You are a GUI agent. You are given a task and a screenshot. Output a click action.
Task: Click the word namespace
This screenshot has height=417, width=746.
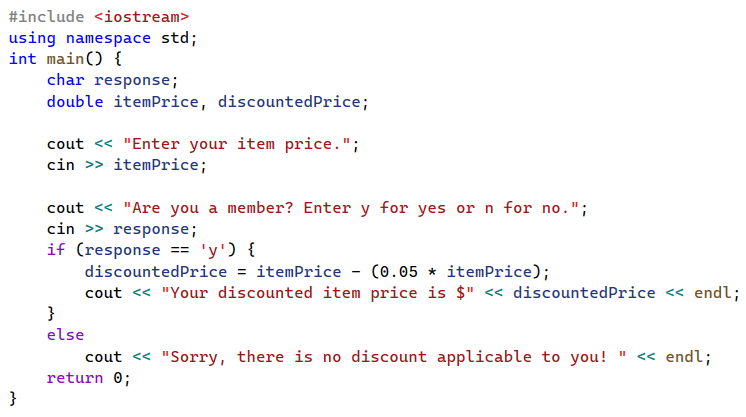tap(108, 38)
